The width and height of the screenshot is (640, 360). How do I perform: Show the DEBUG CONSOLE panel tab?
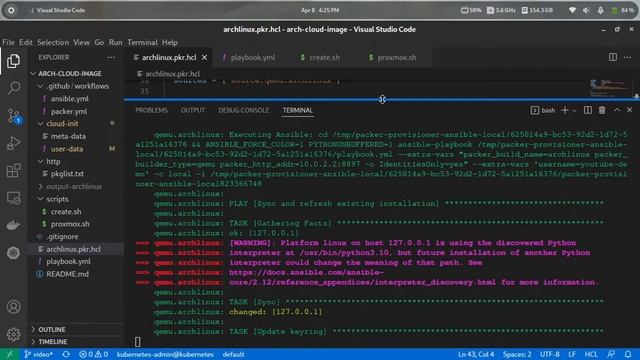(x=243, y=110)
